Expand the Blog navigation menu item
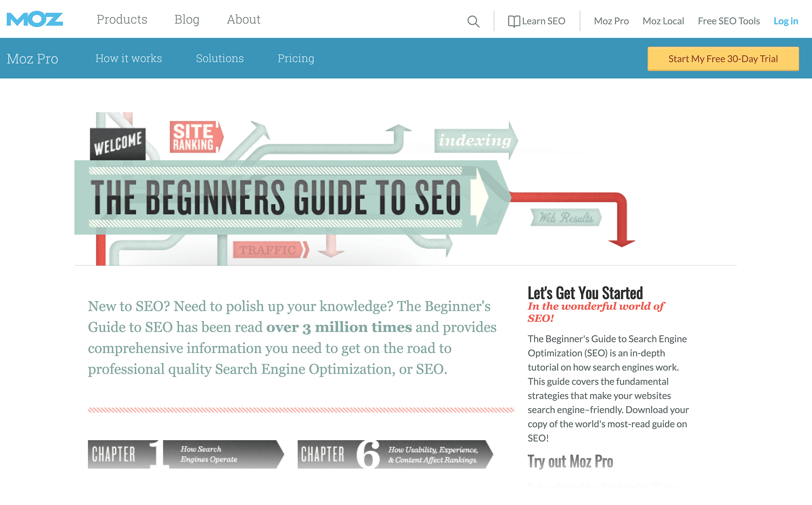This screenshot has width=812, height=505. coord(186,19)
